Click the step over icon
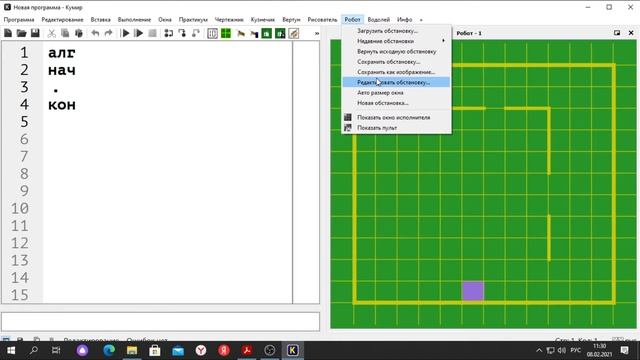The image size is (640, 360). 169,33
